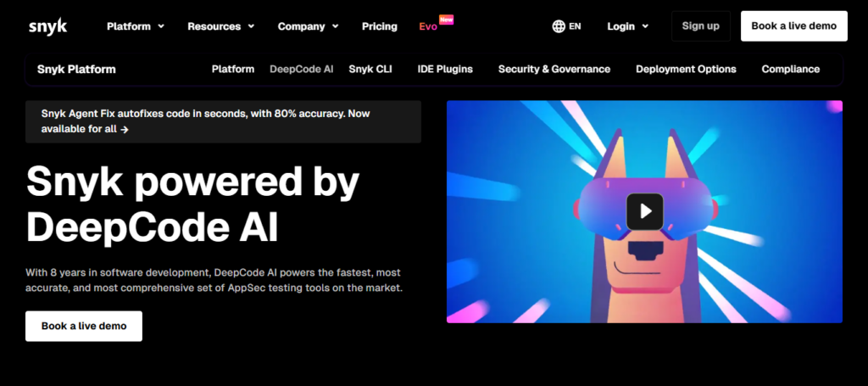Click the Snyk logo
The width and height of the screenshot is (868, 386).
[47, 26]
